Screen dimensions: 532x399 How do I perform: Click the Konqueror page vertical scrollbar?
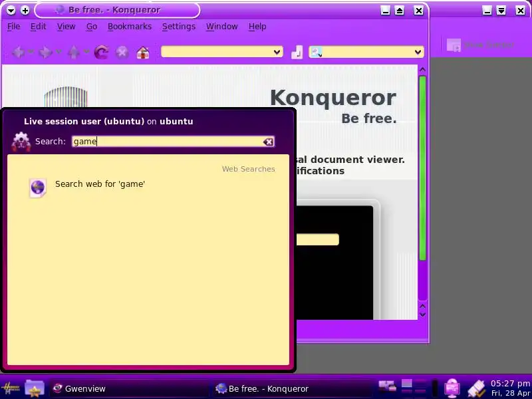point(422,168)
